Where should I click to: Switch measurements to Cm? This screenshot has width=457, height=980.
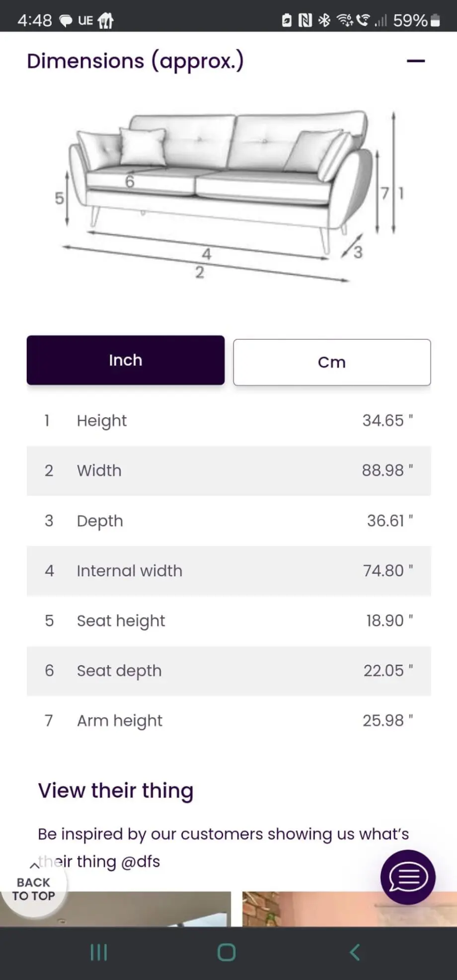[x=332, y=362]
